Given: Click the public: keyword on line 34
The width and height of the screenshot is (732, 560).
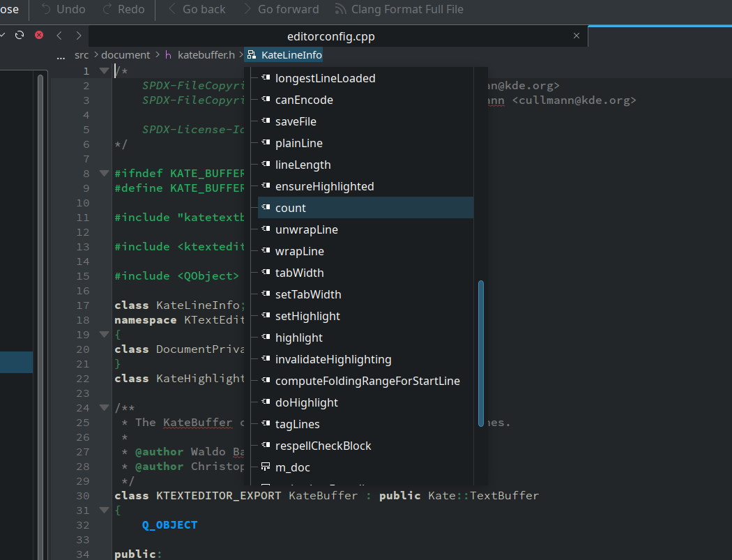Looking at the screenshot, I should (x=138, y=554).
